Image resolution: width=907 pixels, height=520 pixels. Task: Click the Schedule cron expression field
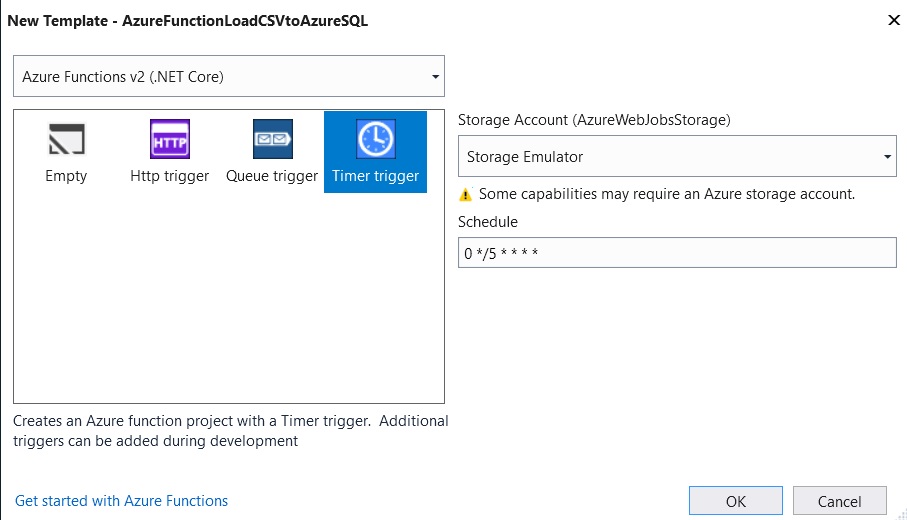[677, 253]
